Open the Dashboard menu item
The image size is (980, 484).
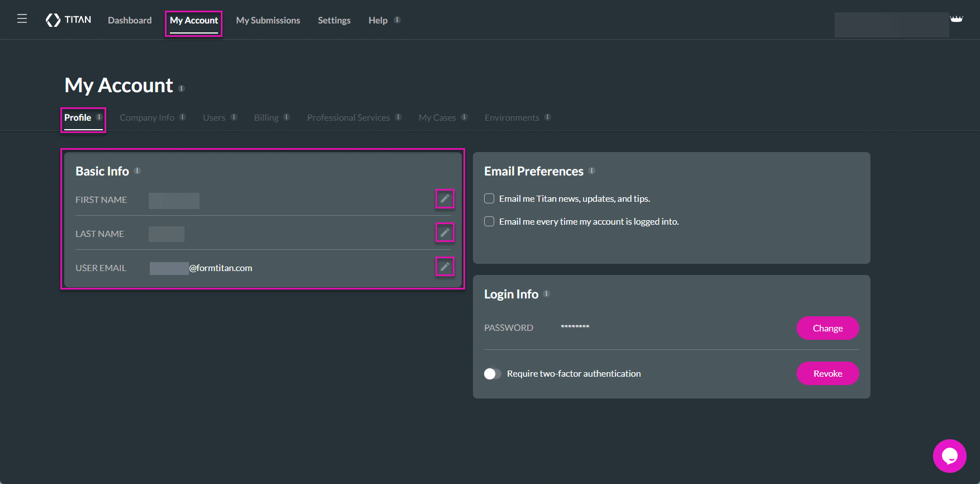[130, 20]
